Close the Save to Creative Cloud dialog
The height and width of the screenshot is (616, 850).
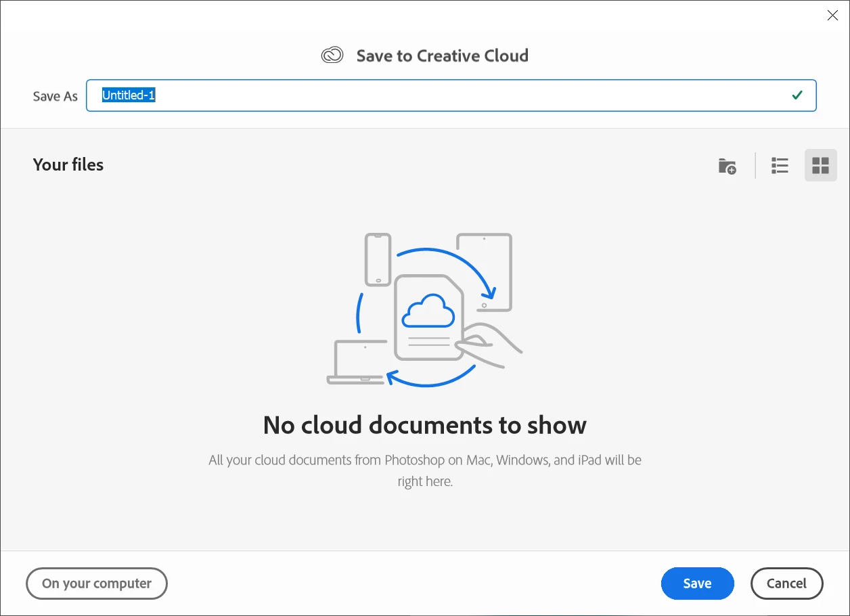click(832, 16)
